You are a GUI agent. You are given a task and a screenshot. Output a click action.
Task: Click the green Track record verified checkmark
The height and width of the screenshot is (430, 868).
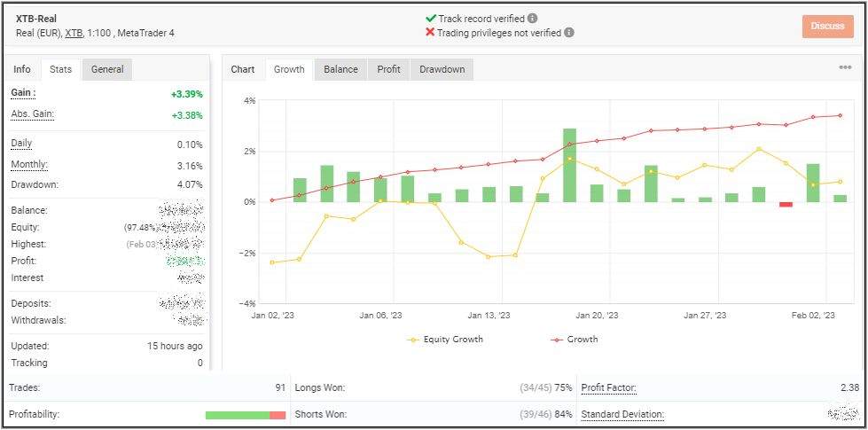point(430,18)
